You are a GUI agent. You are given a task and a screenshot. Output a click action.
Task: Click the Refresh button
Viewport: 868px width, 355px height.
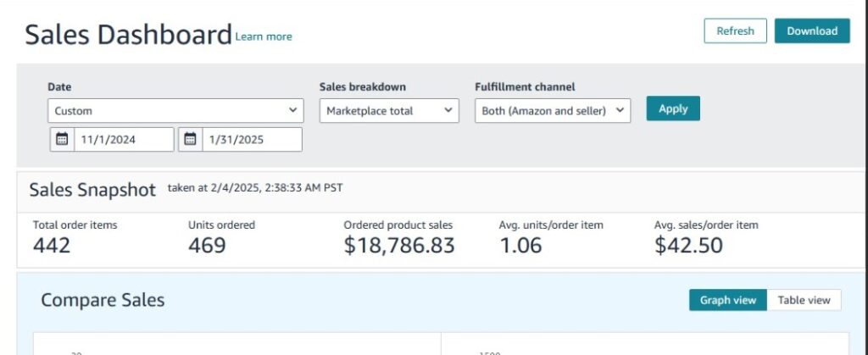[735, 31]
